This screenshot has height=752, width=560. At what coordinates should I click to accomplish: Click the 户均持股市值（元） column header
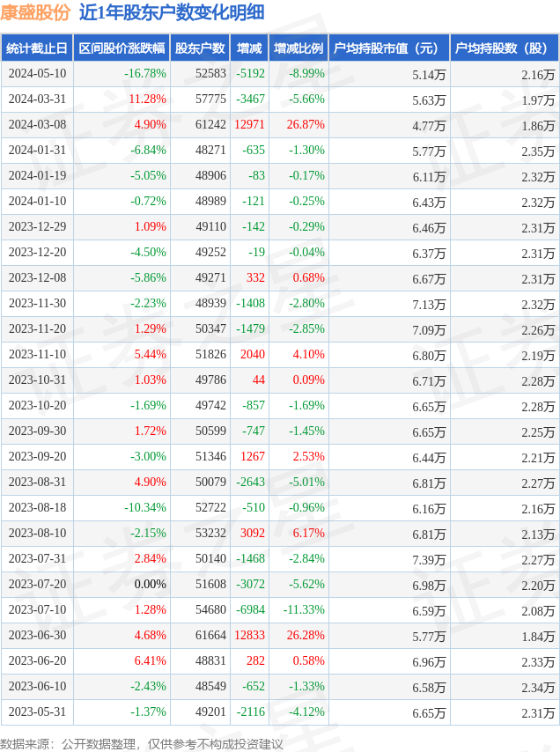pyautogui.click(x=387, y=48)
